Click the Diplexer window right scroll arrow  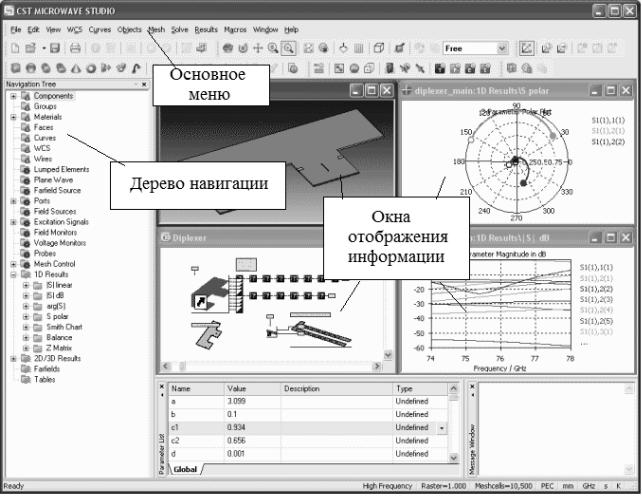click(377, 366)
